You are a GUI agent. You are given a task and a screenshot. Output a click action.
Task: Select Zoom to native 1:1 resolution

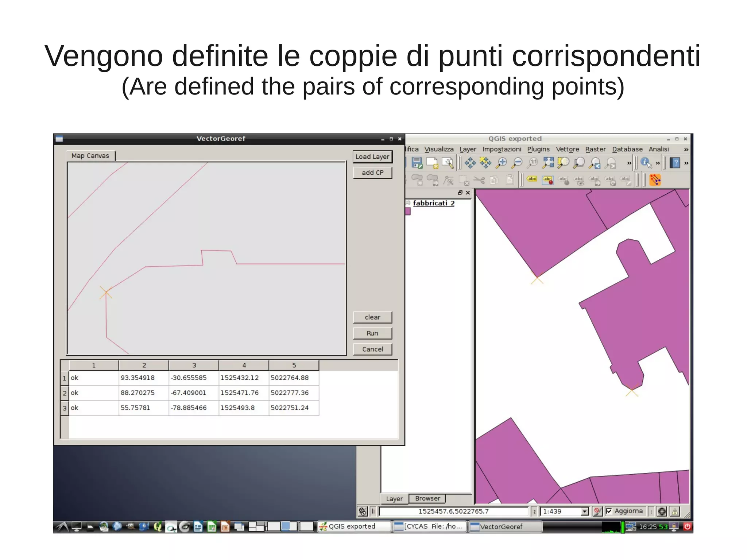click(x=533, y=163)
